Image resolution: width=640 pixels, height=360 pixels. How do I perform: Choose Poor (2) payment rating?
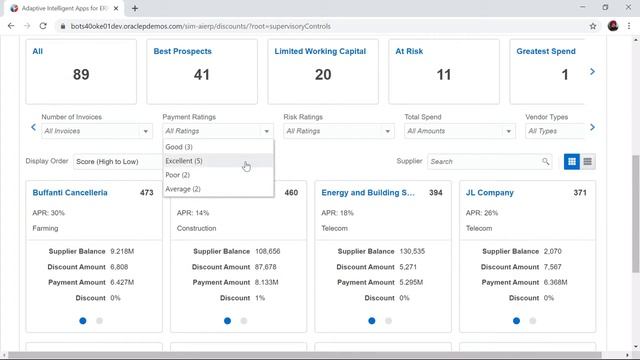[x=218, y=175]
